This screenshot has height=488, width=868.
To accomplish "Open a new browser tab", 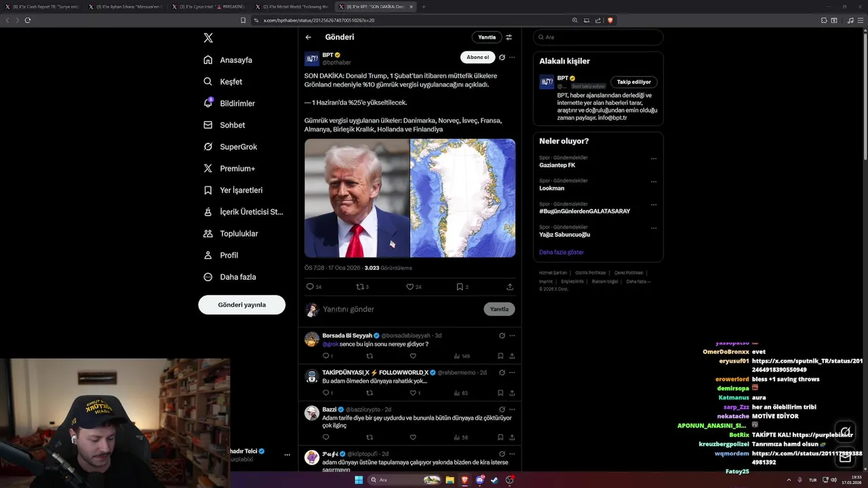I will (x=424, y=7).
